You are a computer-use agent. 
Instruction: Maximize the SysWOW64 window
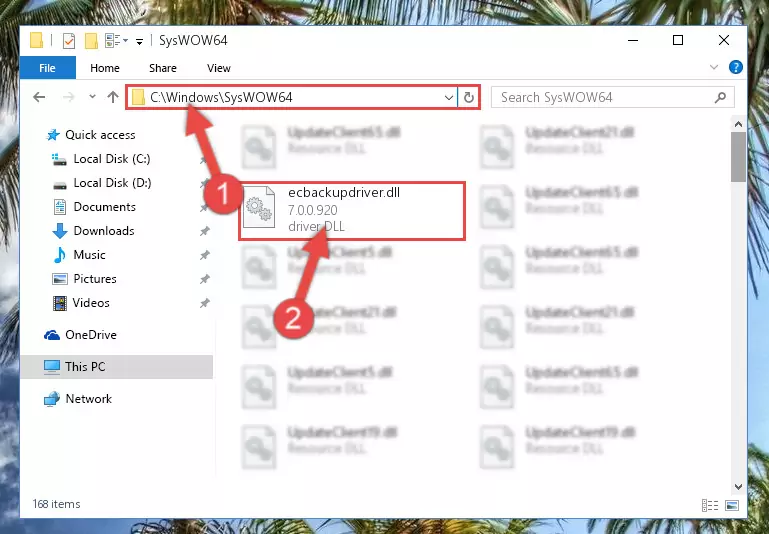click(678, 40)
